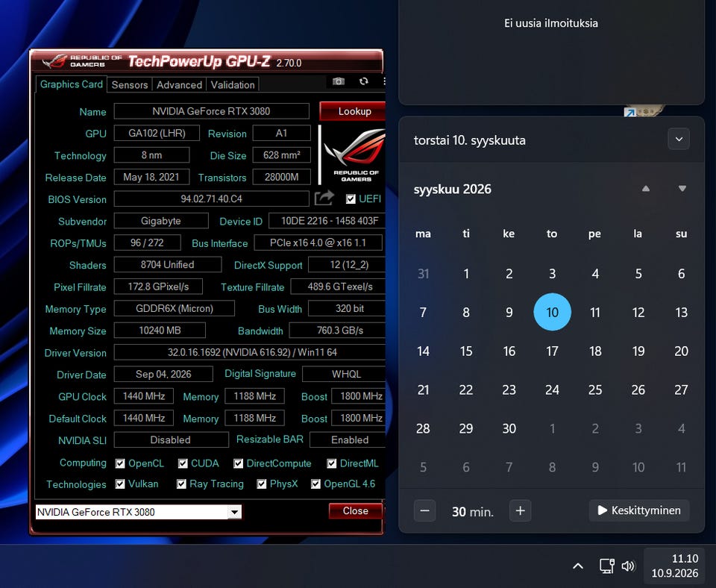Toggle the PhysX checkbox
Image resolution: width=716 pixels, height=588 pixels.
tap(262, 484)
